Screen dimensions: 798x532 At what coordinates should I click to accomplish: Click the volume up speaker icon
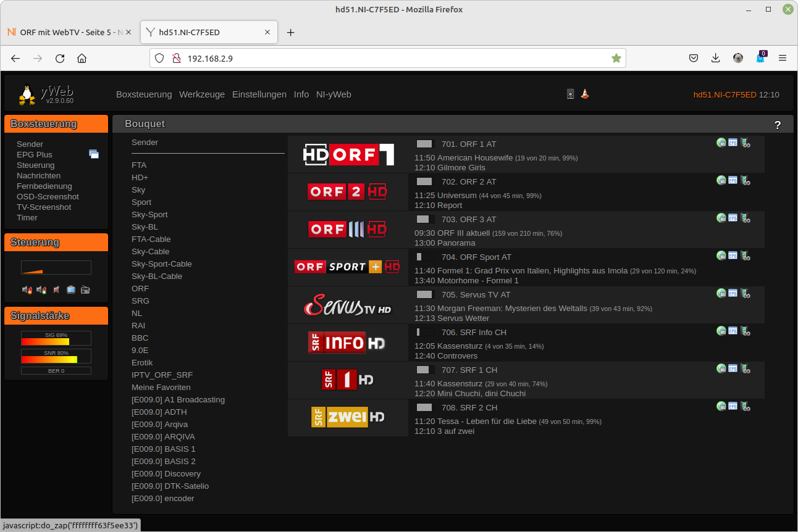41,289
